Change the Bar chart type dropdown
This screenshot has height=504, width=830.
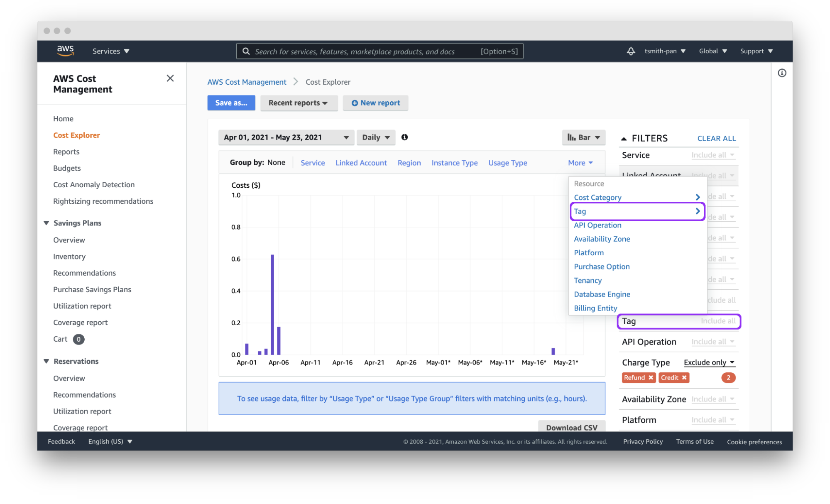pos(583,137)
